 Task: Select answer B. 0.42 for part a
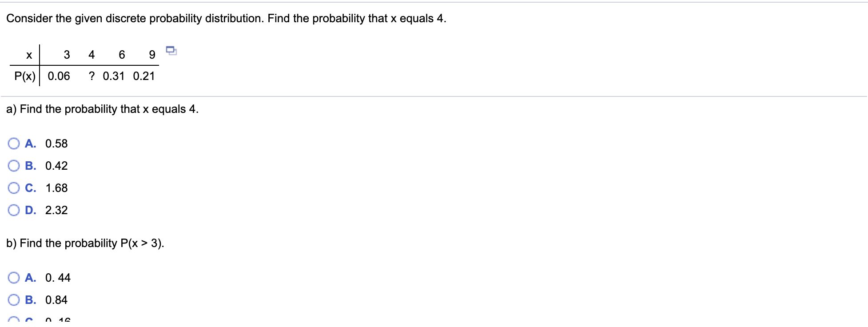point(14,165)
